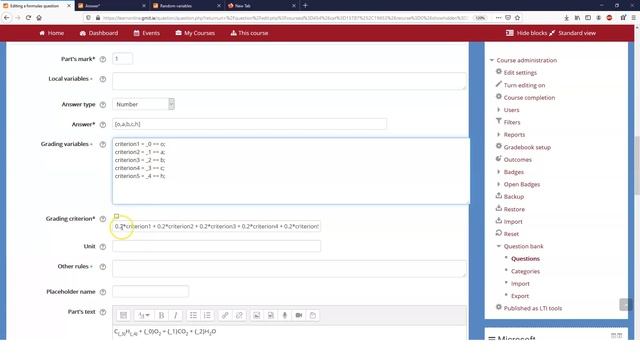Screen dimensions: 640x360
Task: Expand the Users tree item
Action: tap(498, 110)
